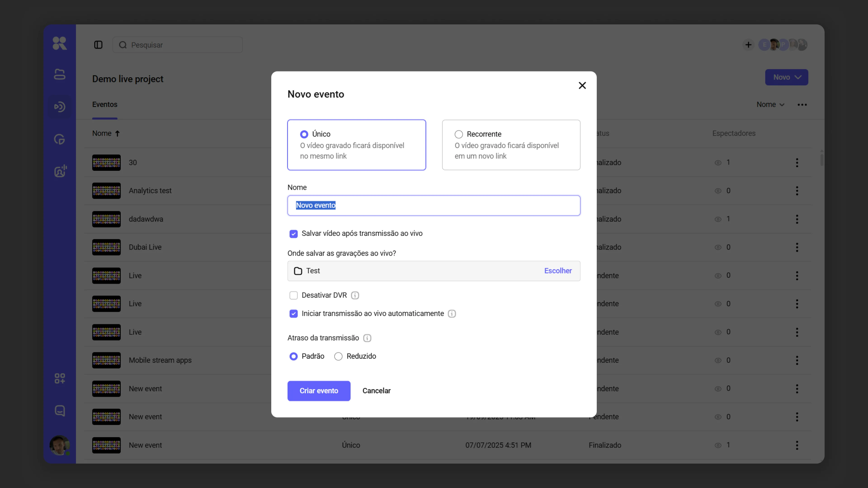Toggle Salvar vídeo após transmissão checkbox
868x488 pixels.
[x=293, y=234]
